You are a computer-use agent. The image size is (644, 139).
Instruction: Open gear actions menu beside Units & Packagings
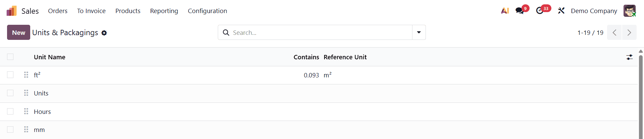(104, 33)
